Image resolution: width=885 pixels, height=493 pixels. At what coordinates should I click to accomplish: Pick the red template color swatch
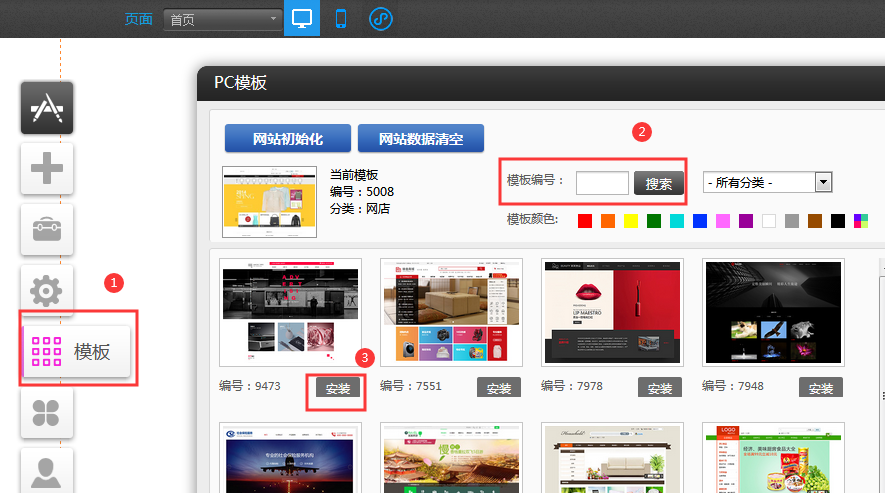[x=584, y=221]
